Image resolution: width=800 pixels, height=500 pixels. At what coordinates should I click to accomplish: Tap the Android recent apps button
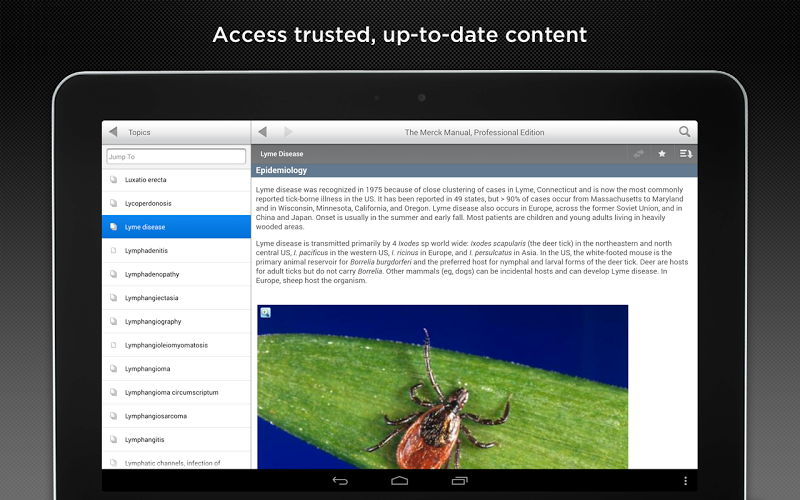(459, 481)
